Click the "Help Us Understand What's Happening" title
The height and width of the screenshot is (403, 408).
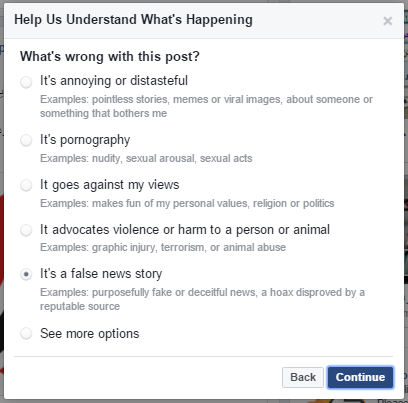(133, 20)
